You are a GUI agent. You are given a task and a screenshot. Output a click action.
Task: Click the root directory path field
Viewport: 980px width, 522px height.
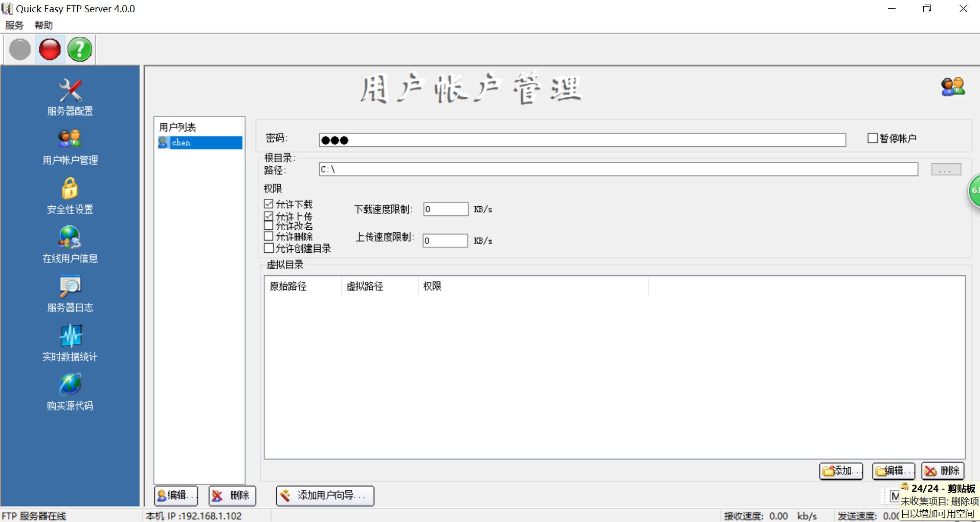[x=618, y=169]
